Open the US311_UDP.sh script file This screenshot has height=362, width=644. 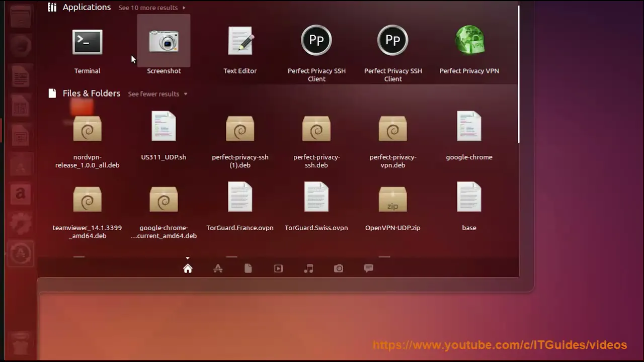point(164,126)
